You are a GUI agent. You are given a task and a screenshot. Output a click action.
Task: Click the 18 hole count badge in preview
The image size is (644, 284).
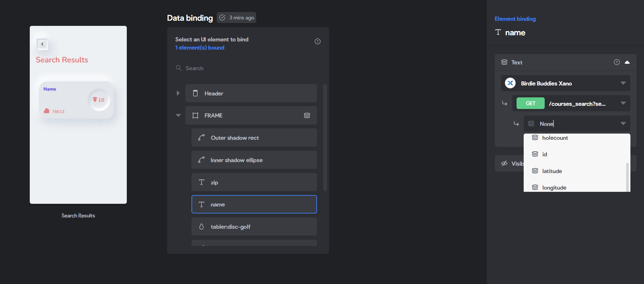[99, 100]
